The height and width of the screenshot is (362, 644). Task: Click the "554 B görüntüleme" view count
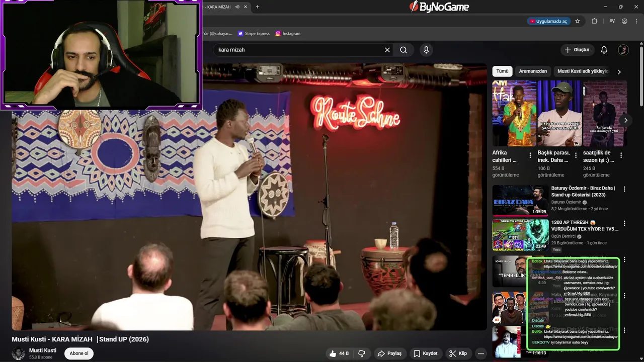click(x=506, y=171)
